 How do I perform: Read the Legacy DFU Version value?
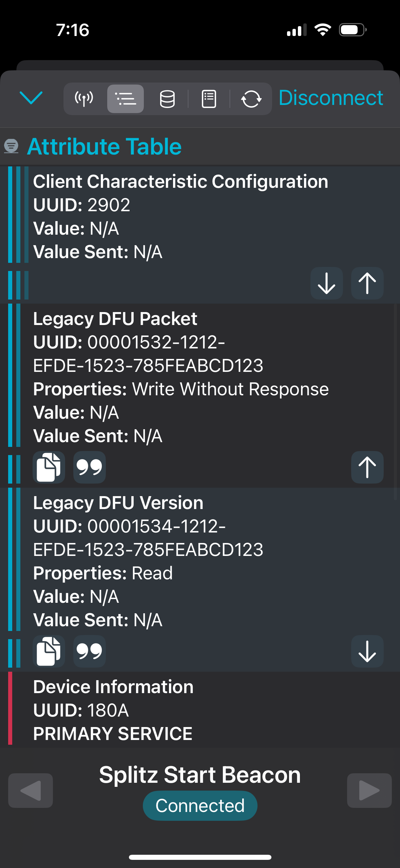(367, 651)
